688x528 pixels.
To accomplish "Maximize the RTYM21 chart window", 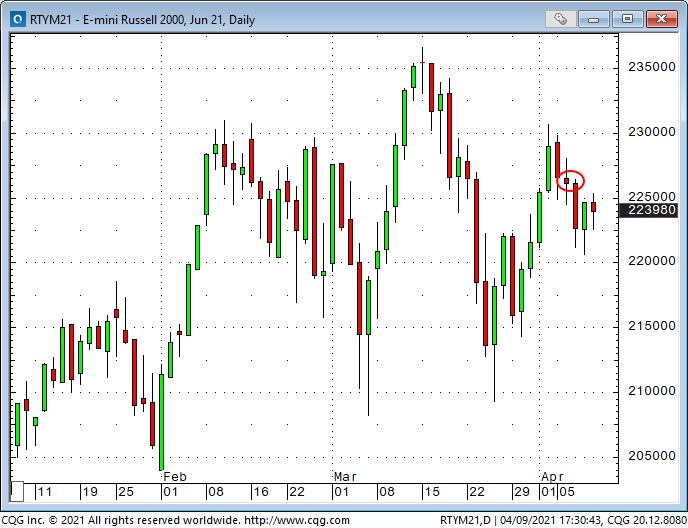I will click(x=627, y=19).
